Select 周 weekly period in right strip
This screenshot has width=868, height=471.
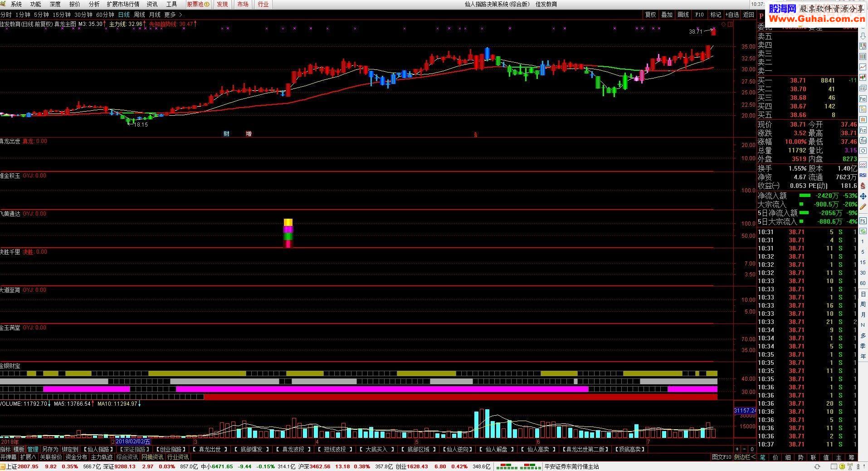tap(863, 304)
